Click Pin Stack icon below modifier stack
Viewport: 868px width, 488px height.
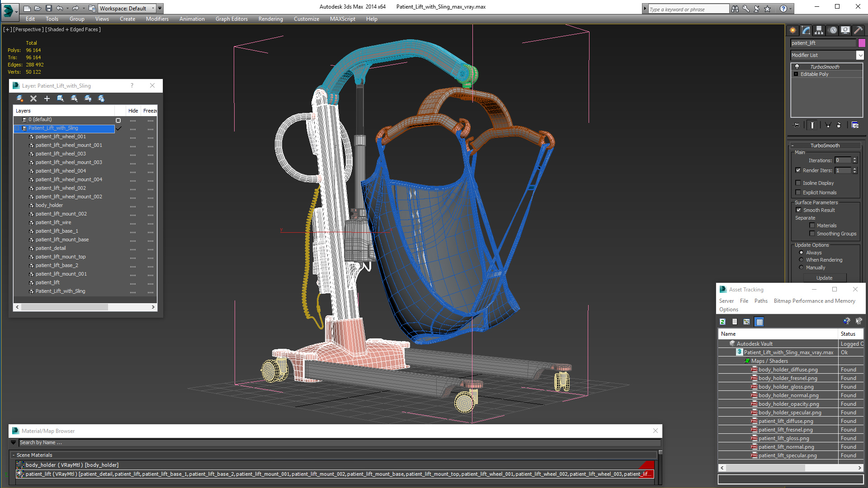coord(797,125)
